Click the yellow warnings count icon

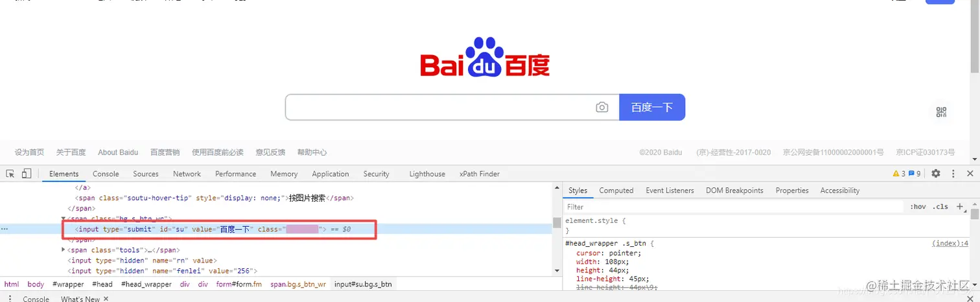click(898, 174)
